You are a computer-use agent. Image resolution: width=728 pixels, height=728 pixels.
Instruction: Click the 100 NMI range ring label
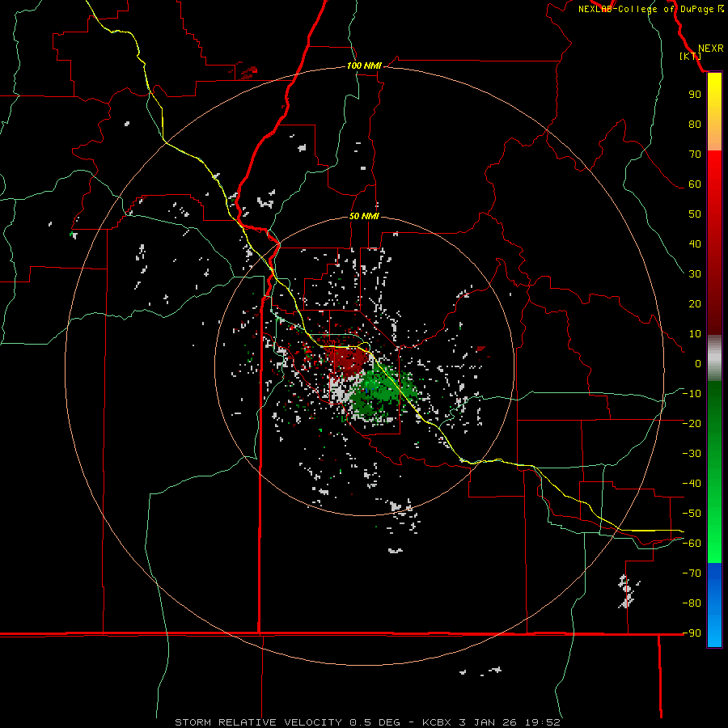[x=364, y=66]
